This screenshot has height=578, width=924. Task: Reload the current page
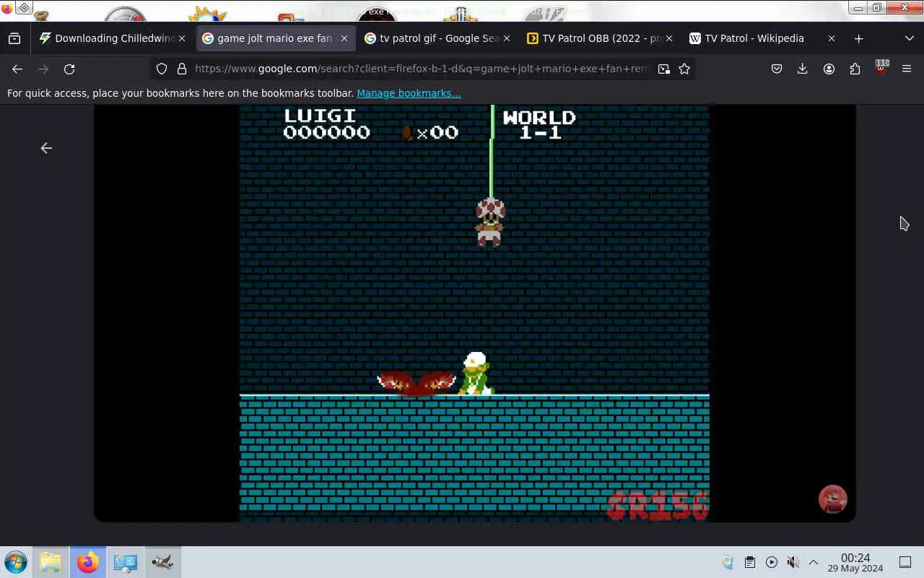click(69, 69)
